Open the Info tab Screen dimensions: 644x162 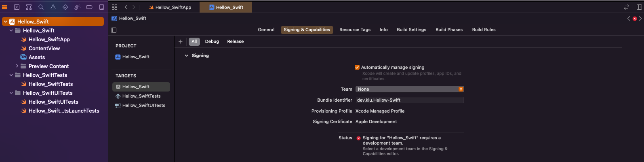[x=384, y=30]
